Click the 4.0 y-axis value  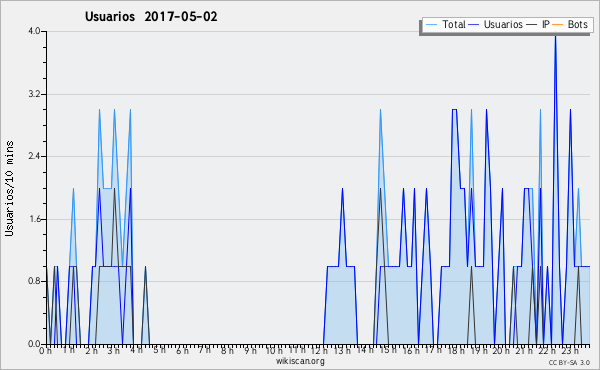[34, 31]
